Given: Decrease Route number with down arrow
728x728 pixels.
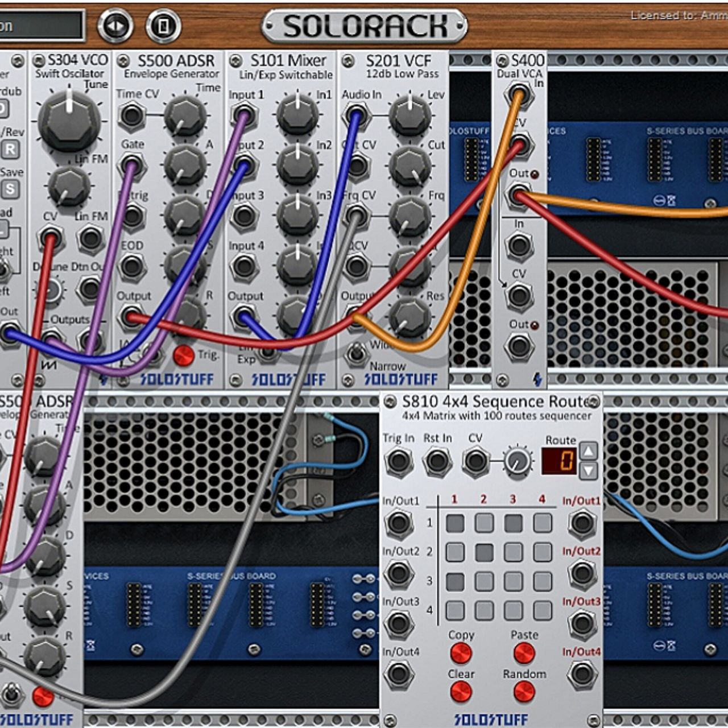Looking at the screenshot, I should click(x=589, y=471).
